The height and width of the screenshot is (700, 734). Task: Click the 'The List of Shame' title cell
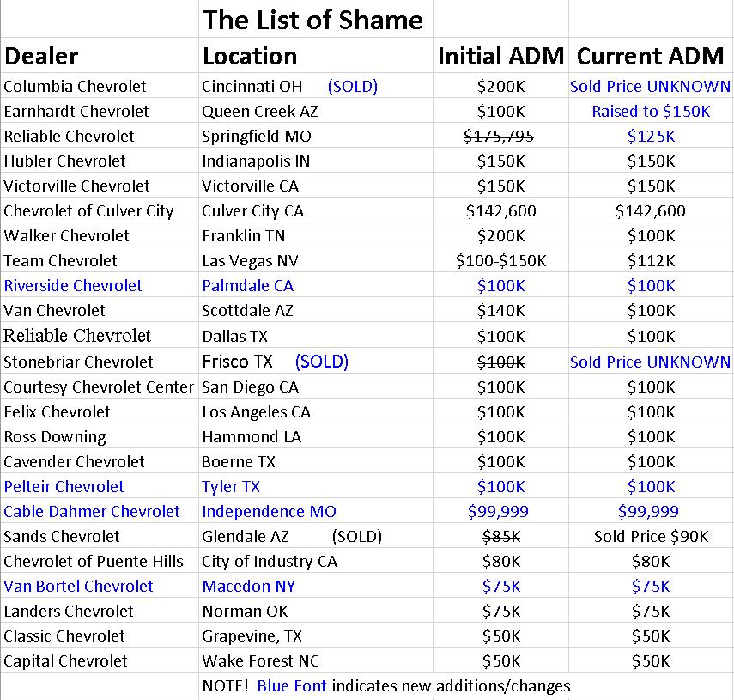(x=313, y=20)
